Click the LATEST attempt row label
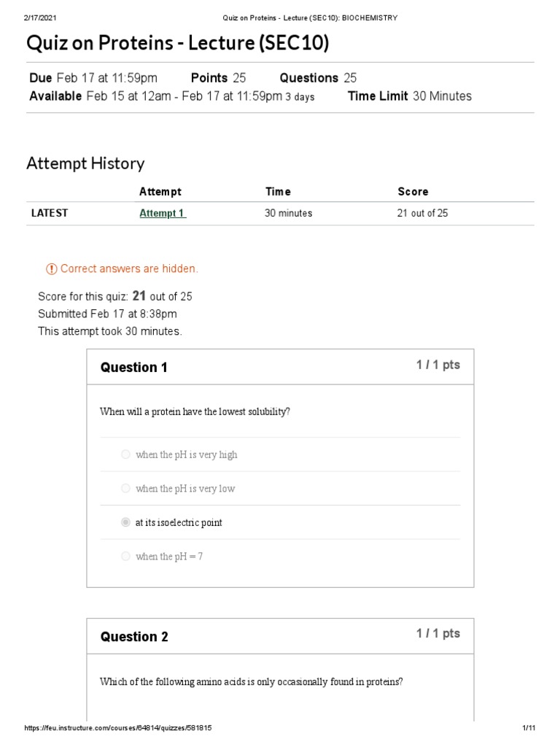 tap(50, 214)
